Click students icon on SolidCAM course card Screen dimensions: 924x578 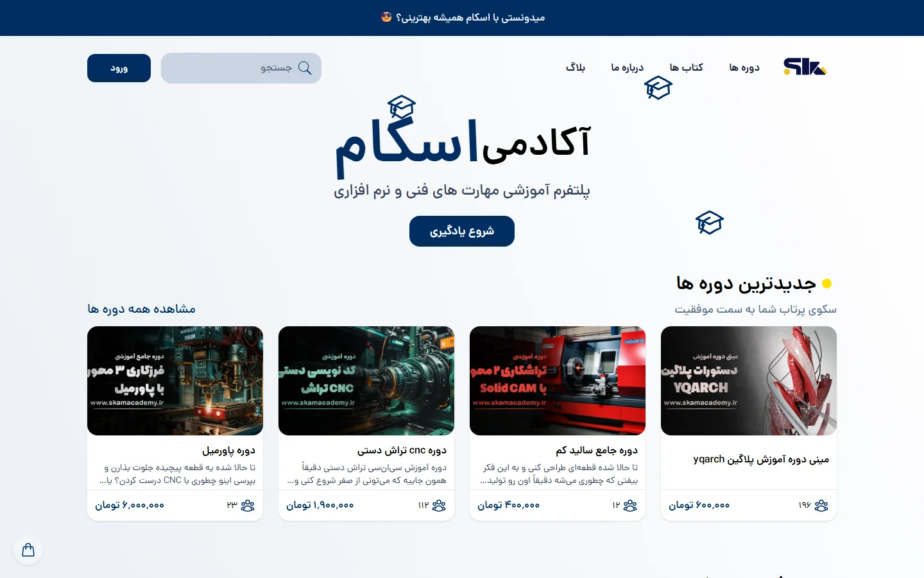click(630, 505)
